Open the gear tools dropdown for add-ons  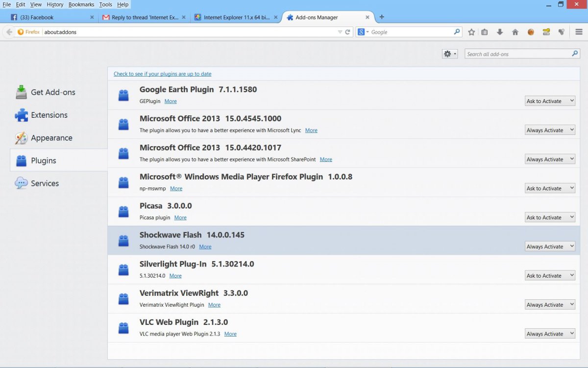point(450,54)
